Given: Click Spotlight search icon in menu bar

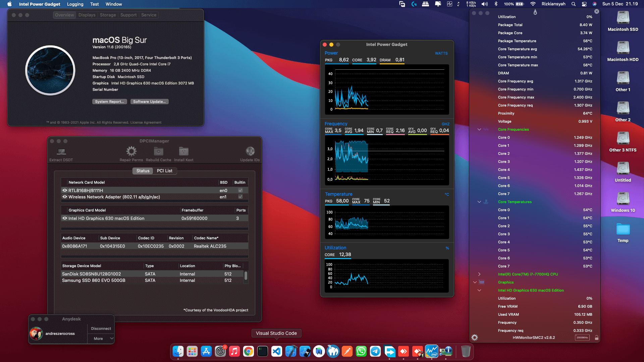Looking at the screenshot, I should (x=574, y=4).
